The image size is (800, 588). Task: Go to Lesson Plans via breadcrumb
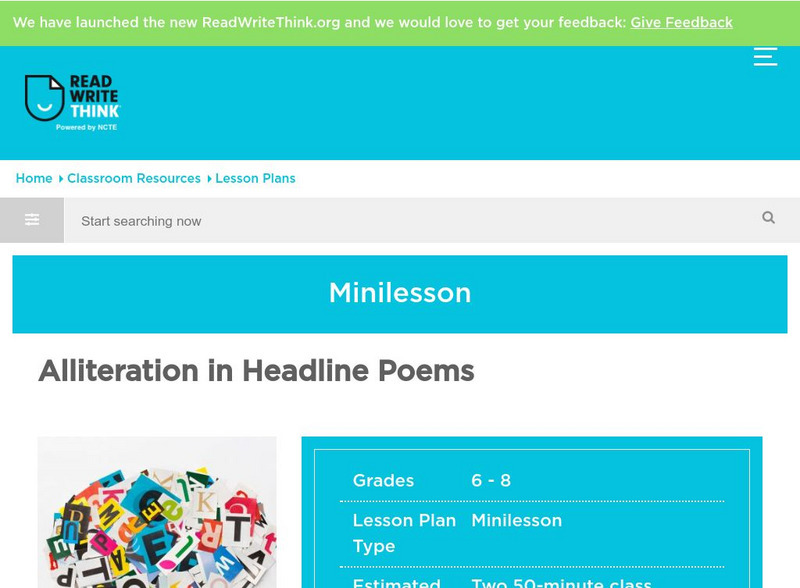pyautogui.click(x=254, y=178)
